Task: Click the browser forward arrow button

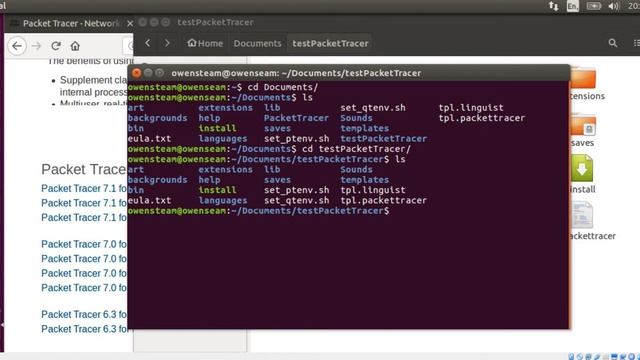Action: tap(37, 46)
